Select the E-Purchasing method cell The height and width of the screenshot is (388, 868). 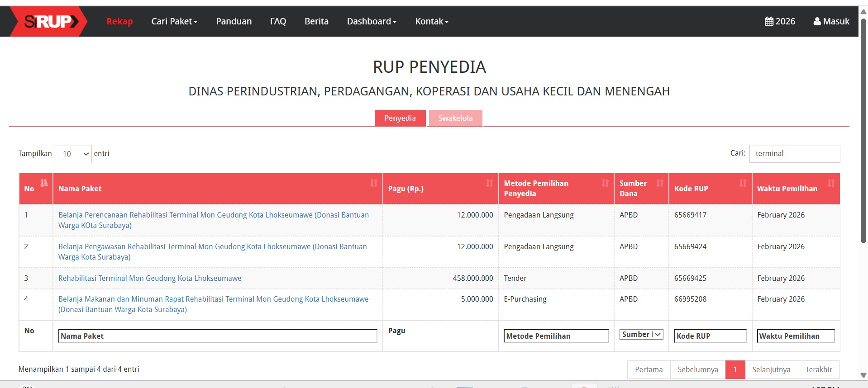coord(556,304)
